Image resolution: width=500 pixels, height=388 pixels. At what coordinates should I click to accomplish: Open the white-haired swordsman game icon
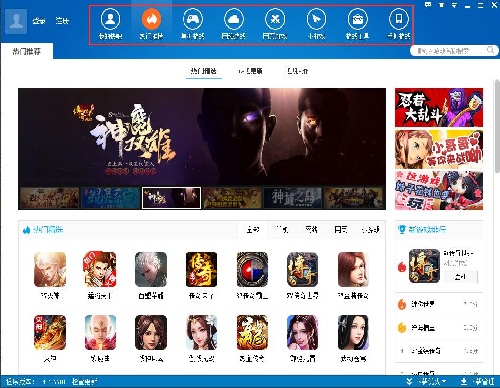[x=151, y=269]
